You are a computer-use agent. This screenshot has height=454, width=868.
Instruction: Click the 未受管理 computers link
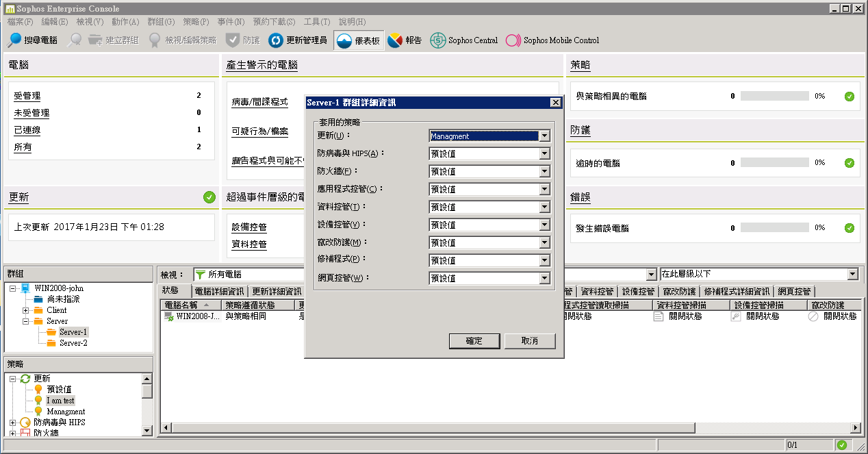pos(31,113)
